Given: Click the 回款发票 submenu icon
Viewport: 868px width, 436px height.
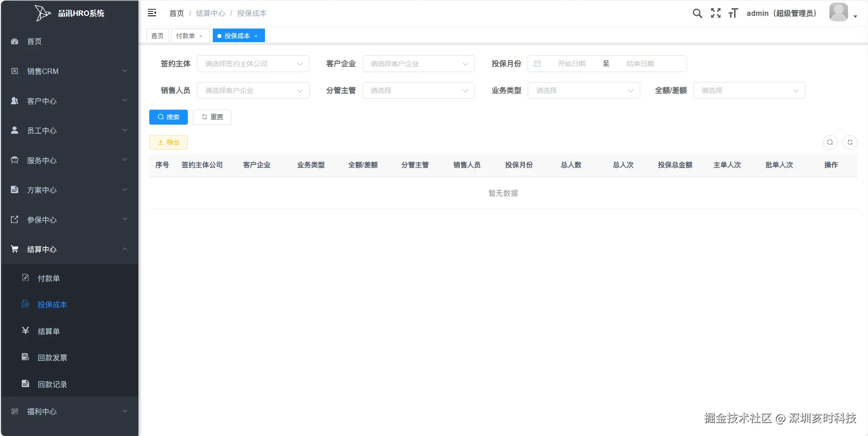Looking at the screenshot, I should (x=25, y=357).
